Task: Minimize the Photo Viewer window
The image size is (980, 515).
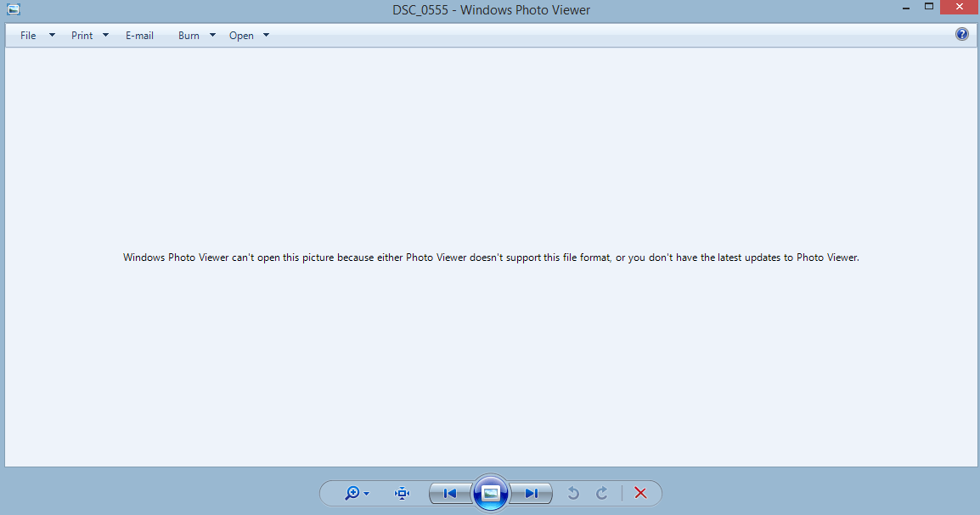Action: click(906, 8)
